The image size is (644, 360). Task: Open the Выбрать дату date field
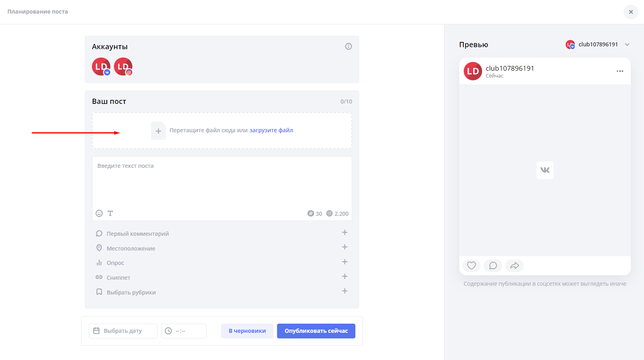point(123,331)
